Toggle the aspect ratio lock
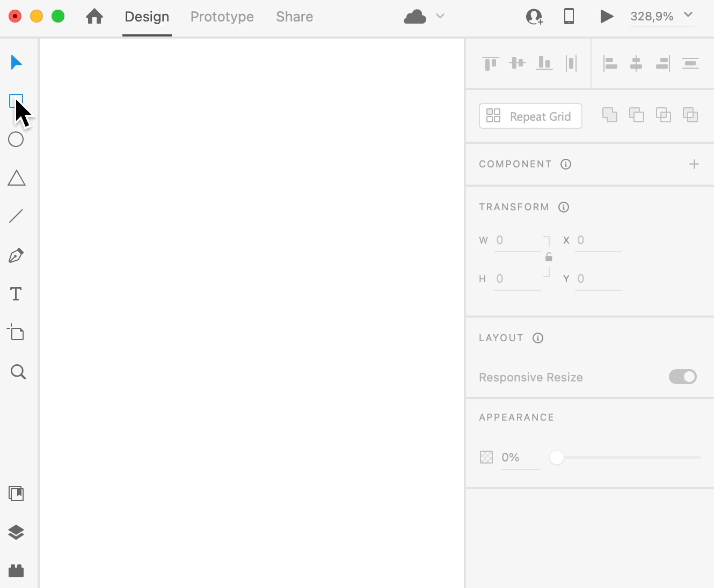The height and width of the screenshot is (588, 714). coord(549,258)
